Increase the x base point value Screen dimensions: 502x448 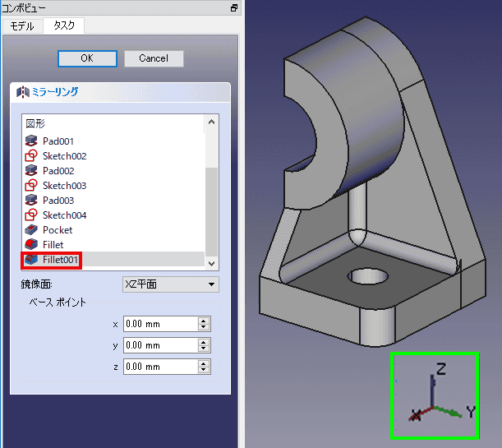tap(204, 321)
